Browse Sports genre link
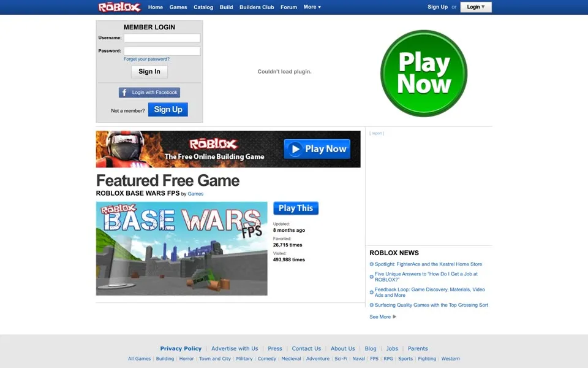588x368 pixels. pyautogui.click(x=405, y=359)
